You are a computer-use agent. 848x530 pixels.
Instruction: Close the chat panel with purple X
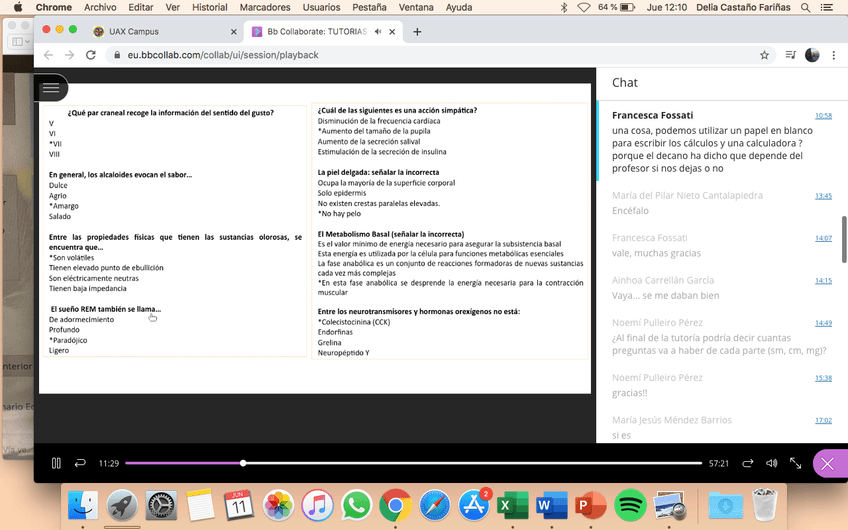click(827, 464)
